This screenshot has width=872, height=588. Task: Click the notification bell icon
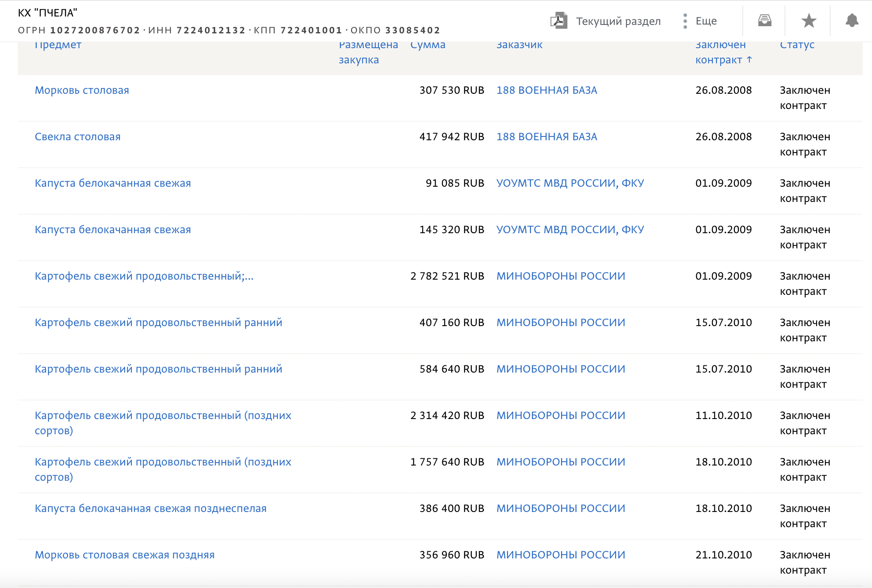point(852,21)
